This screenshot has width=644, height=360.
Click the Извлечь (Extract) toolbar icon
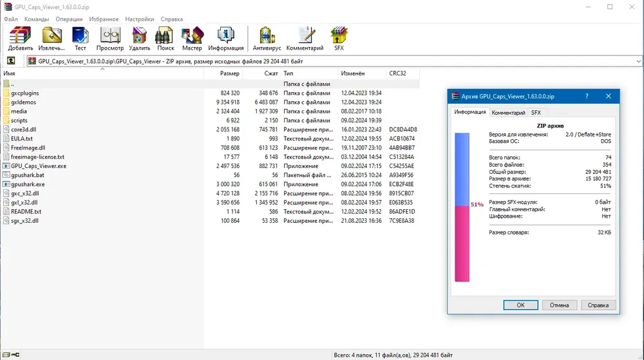(52, 39)
